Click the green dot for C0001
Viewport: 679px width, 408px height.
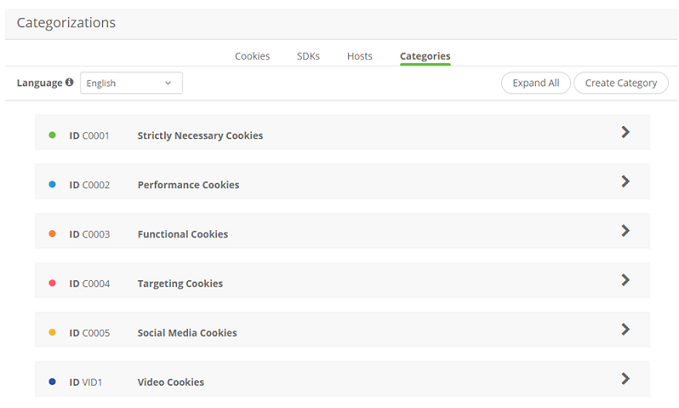point(52,134)
